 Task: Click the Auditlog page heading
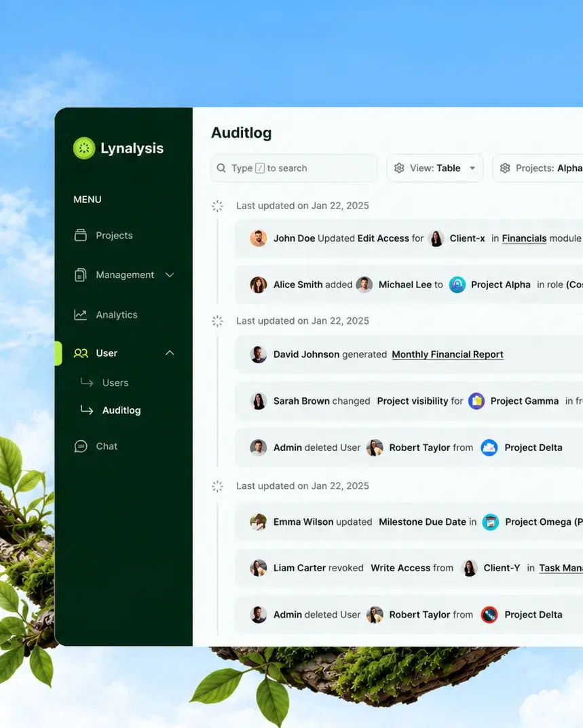click(x=242, y=133)
